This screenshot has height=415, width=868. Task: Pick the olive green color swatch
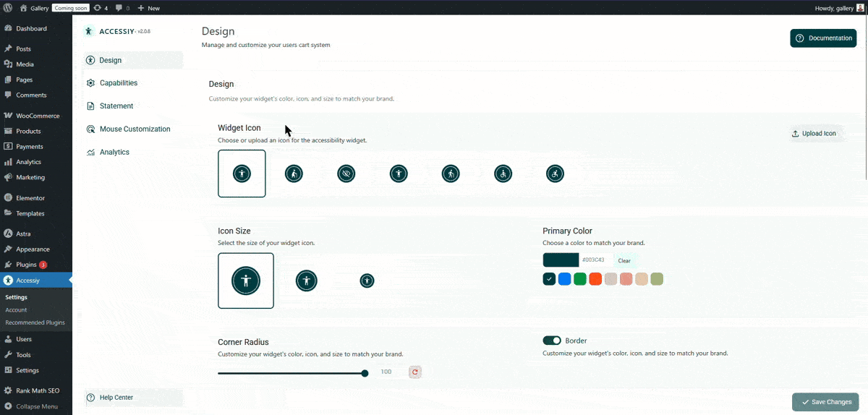pos(657,279)
